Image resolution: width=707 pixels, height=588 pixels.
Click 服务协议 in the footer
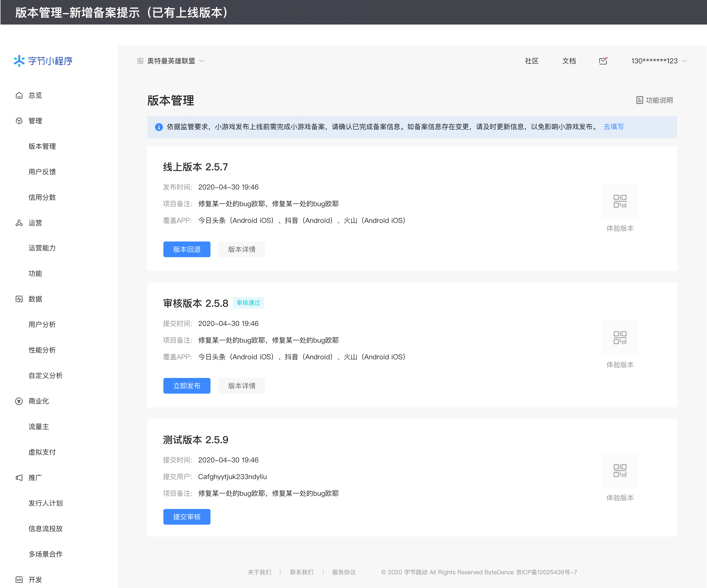click(x=343, y=572)
